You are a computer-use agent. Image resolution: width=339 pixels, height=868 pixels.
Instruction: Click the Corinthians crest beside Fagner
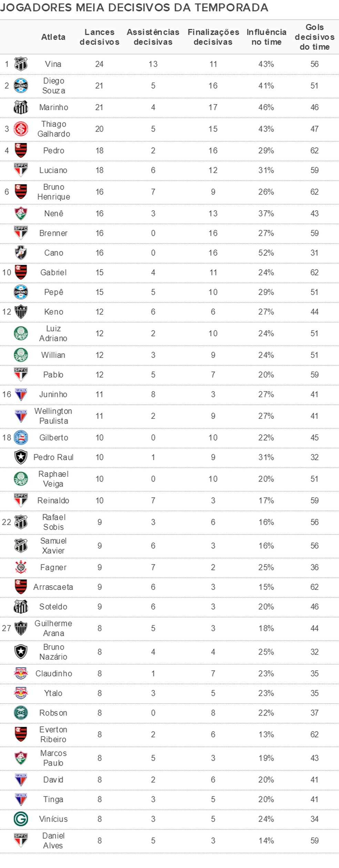(x=21, y=567)
